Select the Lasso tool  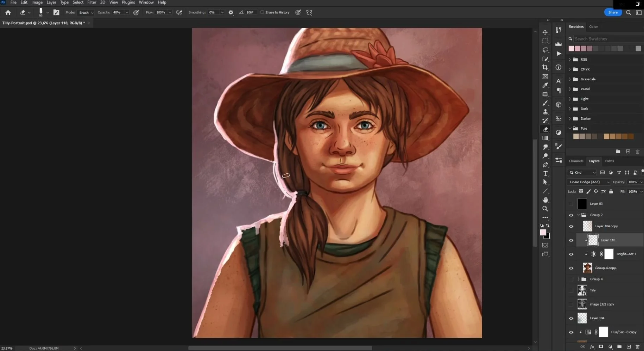[x=545, y=50]
